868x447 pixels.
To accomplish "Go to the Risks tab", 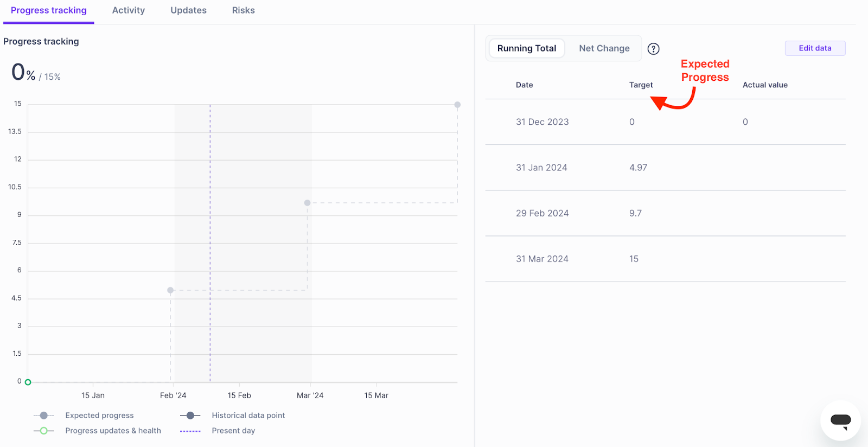I will tap(243, 10).
